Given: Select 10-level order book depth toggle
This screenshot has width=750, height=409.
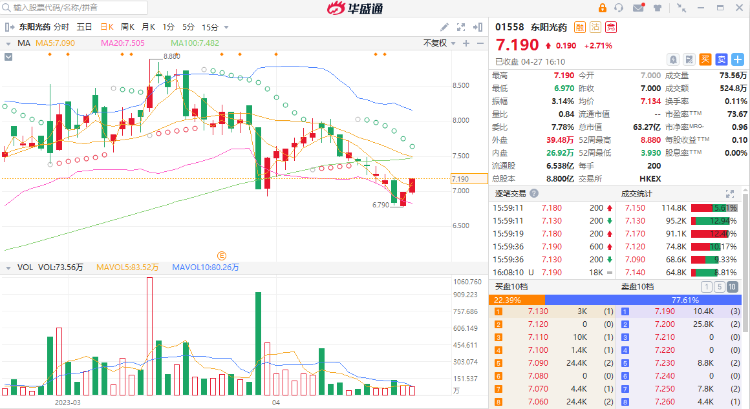Looking at the screenshot, I should [732, 287].
